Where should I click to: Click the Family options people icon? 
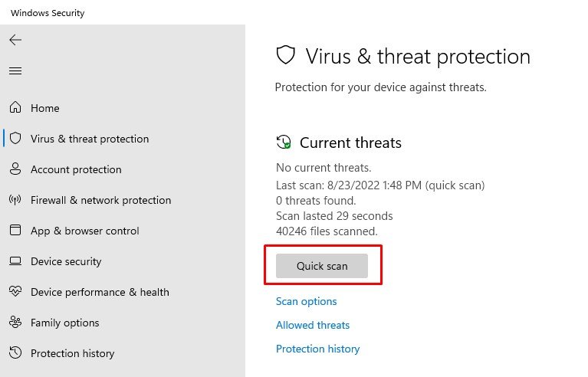click(x=15, y=322)
